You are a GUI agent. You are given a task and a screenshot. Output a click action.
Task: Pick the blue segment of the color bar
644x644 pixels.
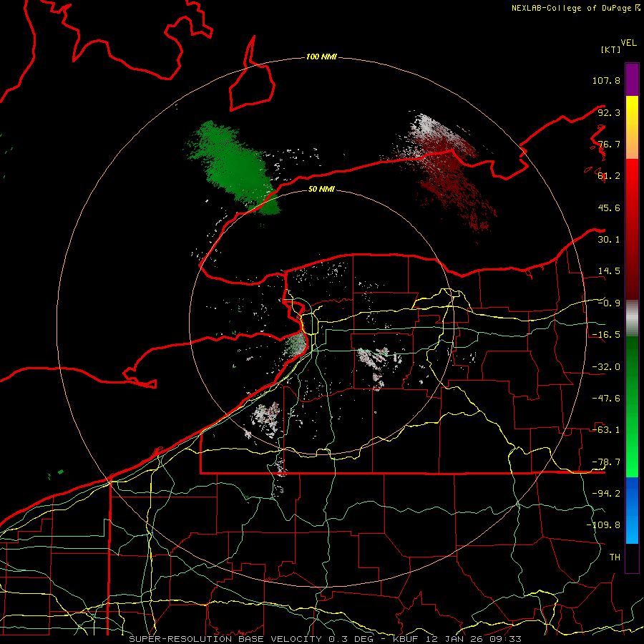[632, 510]
